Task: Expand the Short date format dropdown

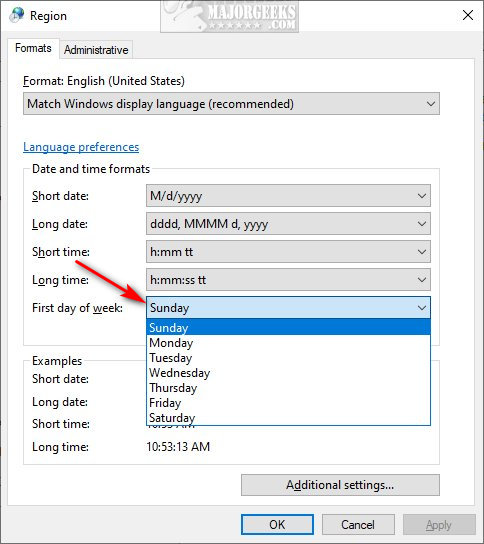Action: coord(288,196)
